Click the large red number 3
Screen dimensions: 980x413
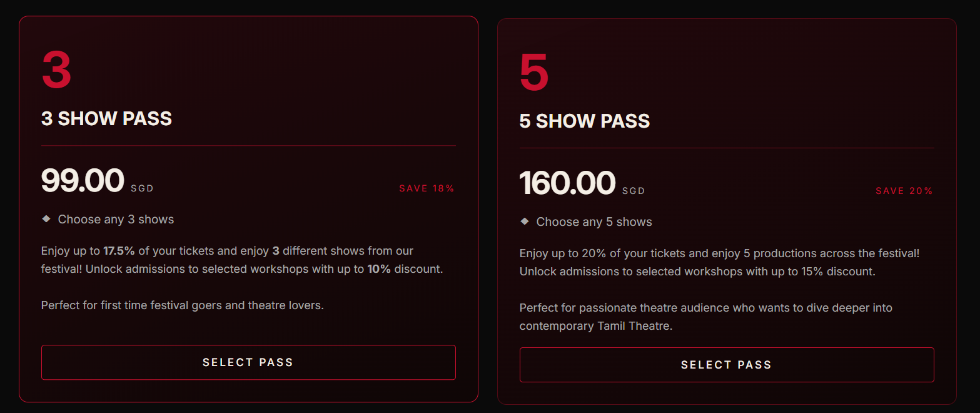click(x=56, y=70)
